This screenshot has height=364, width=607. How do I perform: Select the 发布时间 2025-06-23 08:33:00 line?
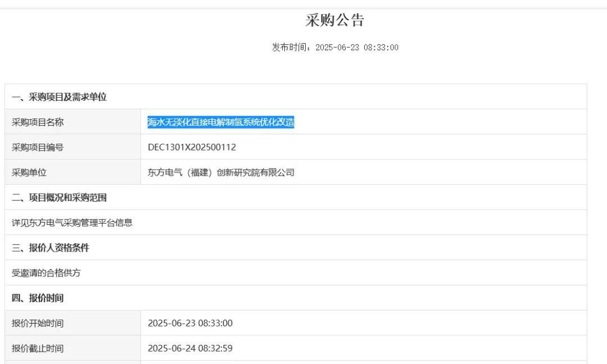(335, 48)
